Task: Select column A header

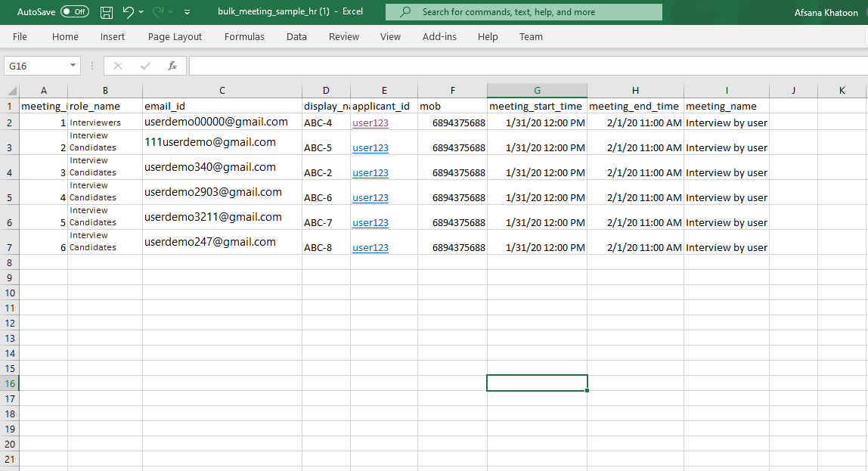Action: pos(44,90)
